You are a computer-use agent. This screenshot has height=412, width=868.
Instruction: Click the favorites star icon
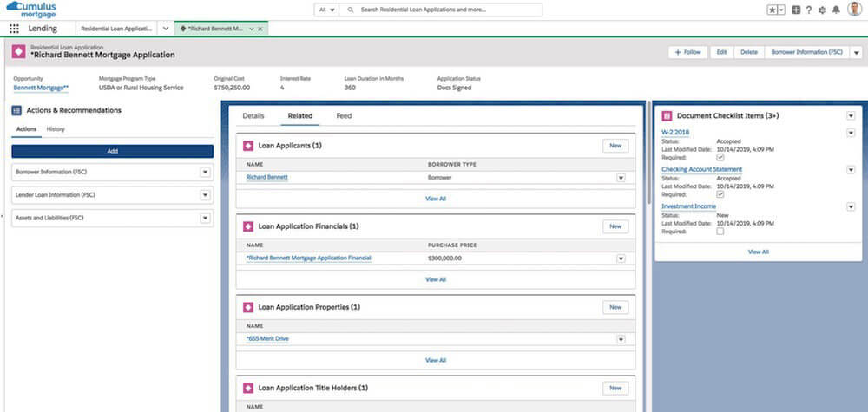coord(771,10)
